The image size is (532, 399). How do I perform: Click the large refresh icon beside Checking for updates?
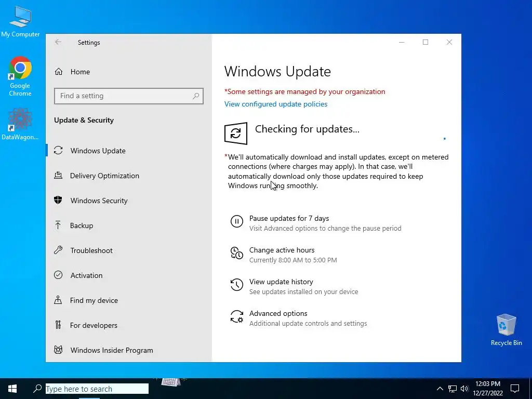(x=236, y=134)
